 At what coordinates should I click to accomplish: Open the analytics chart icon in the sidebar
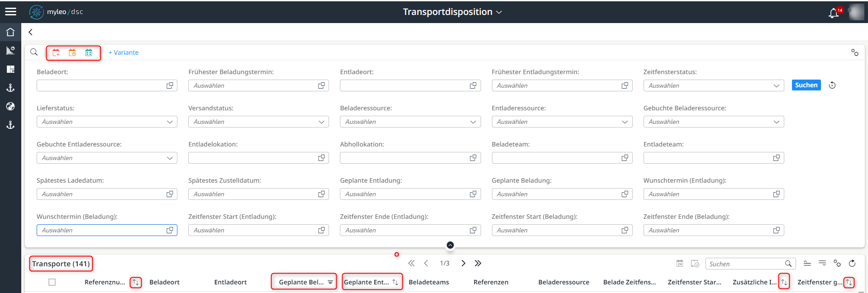(x=10, y=50)
